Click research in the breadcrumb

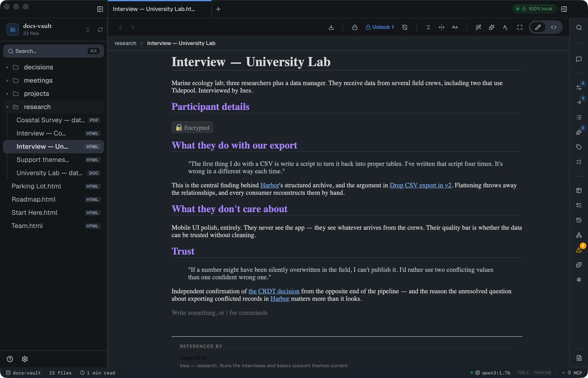click(125, 43)
